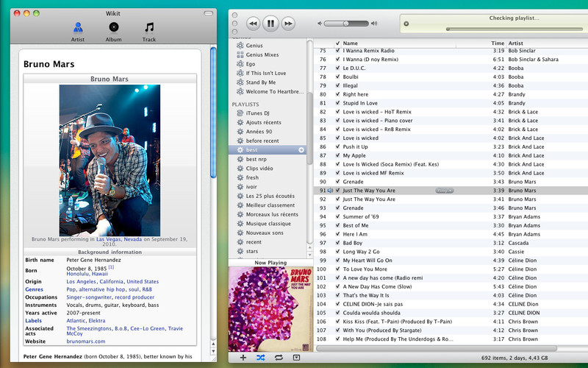Viewport: 588px width, 368px height.
Task: Toggle checkbox for My Heart Will Go On
Action: (x=337, y=261)
